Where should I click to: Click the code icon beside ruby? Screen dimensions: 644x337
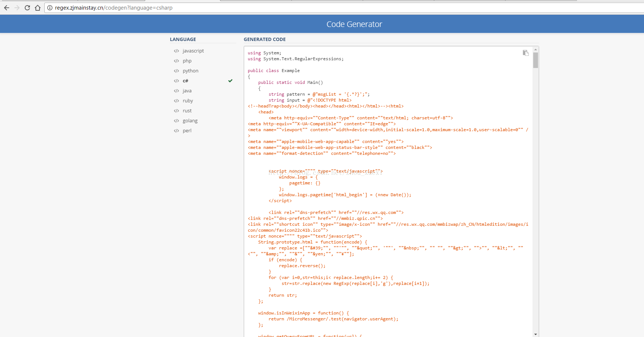point(177,101)
